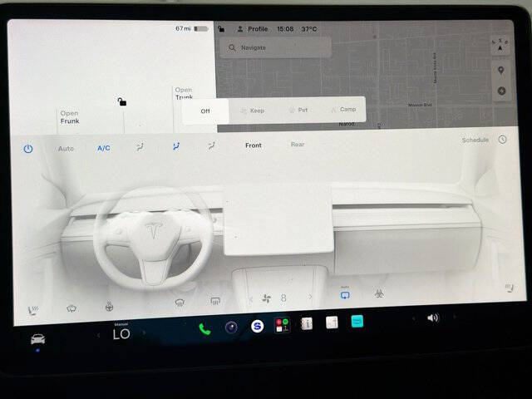
Task: Toggle the passenger seat heater icon
Action: click(x=510, y=288)
